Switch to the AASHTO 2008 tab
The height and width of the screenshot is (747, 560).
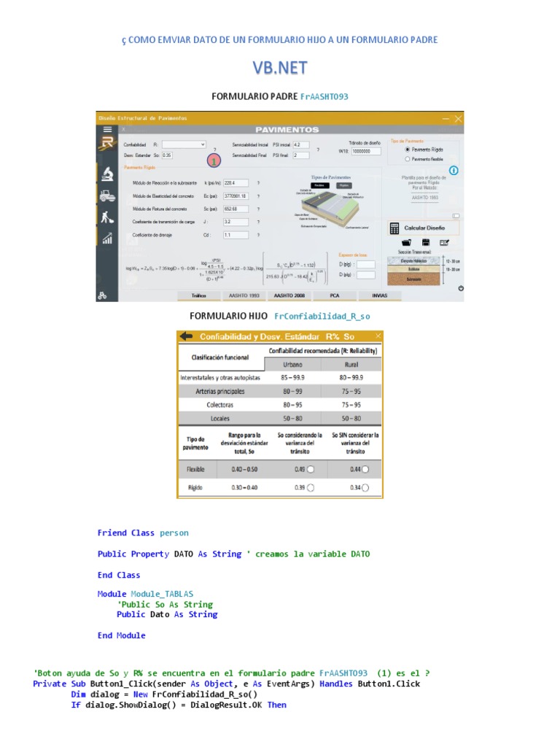click(289, 296)
